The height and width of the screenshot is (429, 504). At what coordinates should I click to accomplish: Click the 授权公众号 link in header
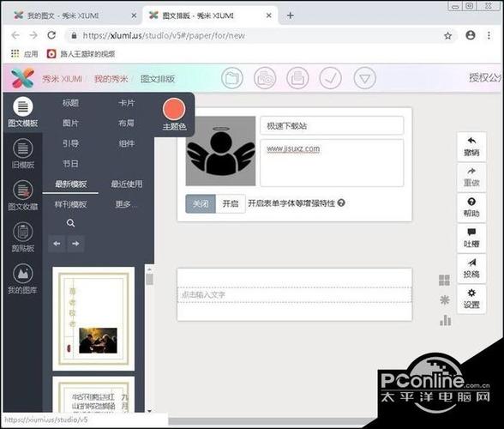485,77
